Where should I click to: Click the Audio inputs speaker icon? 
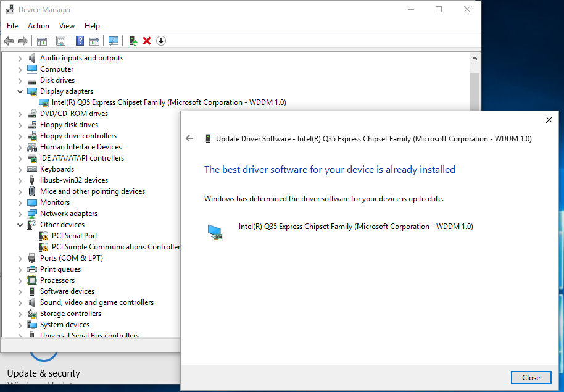click(x=32, y=58)
